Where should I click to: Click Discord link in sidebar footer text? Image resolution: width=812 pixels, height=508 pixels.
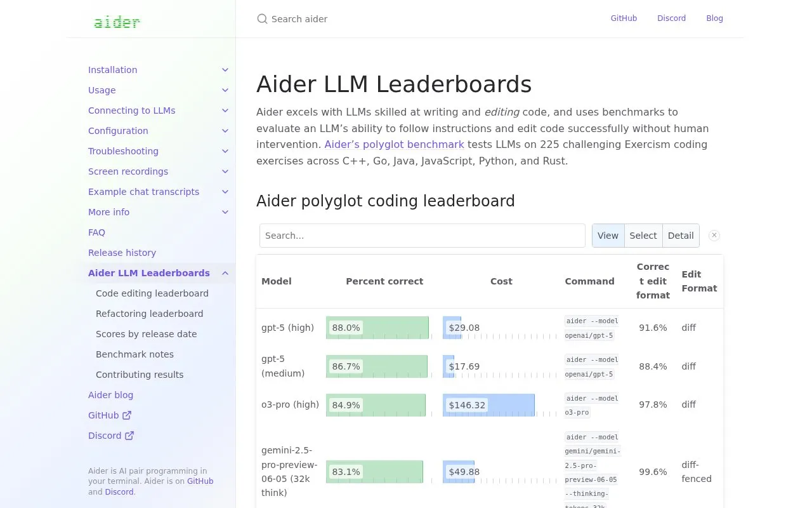pos(119,492)
